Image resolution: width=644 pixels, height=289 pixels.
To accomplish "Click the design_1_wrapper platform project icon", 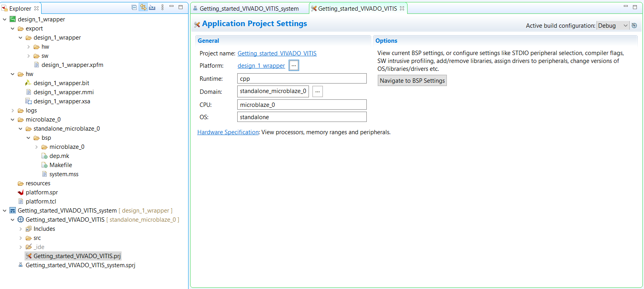I will 13,19.
